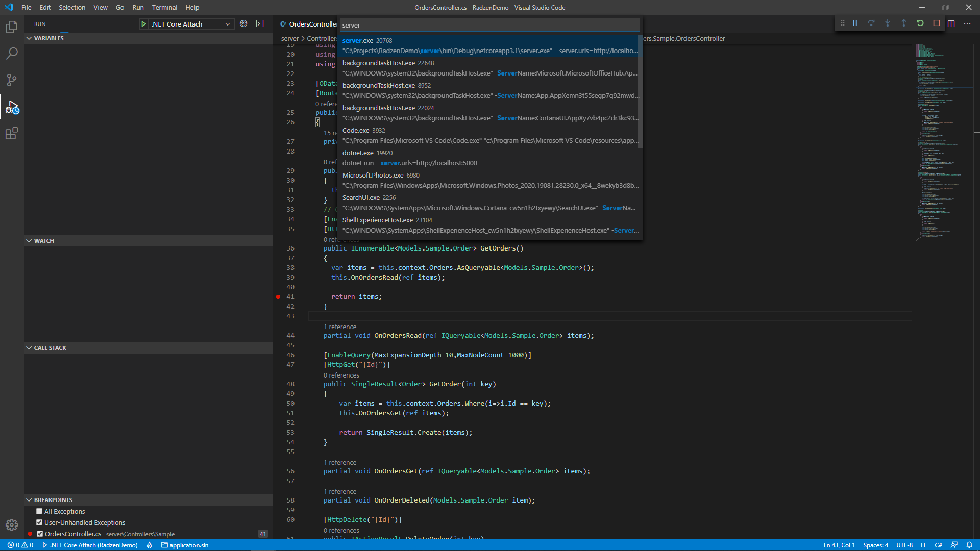Open the Debug Console icon
Image resolution: width=980 pixels, height=551 pixels.
[x=260, y=24]
